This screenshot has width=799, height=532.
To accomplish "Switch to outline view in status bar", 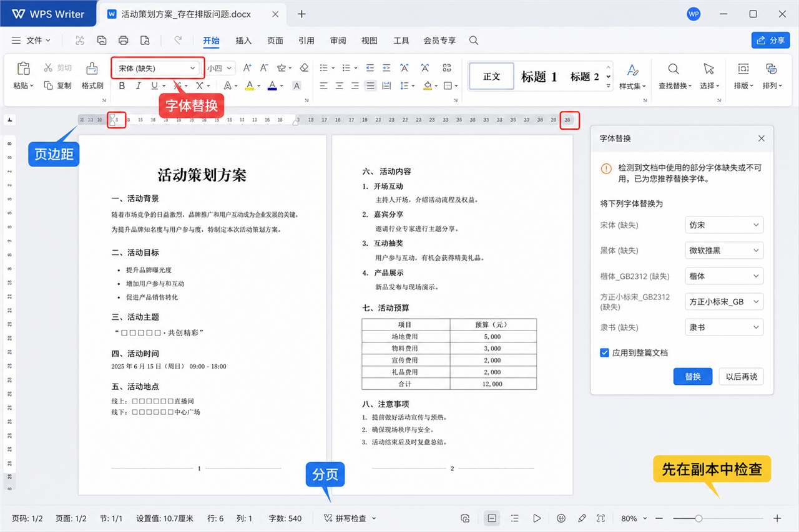I will pyautogui.click(x=514, y=518).
